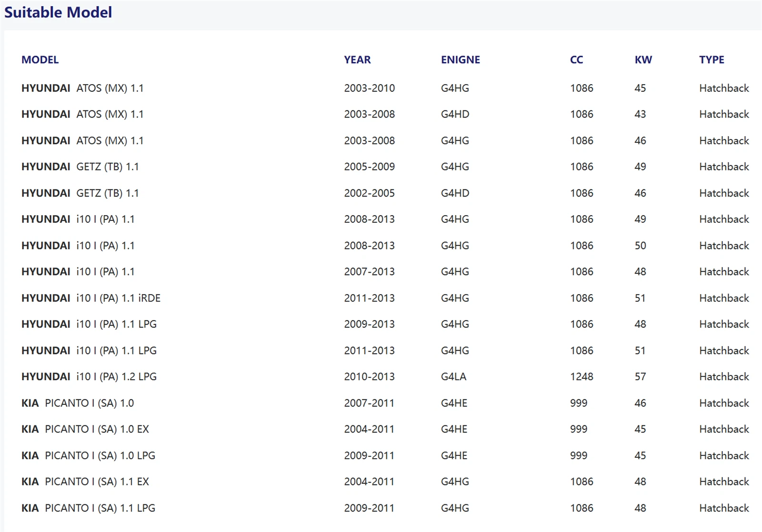
Task: Click KW '46' in PICANTO 1.0 row
Action: click(640, 403)
